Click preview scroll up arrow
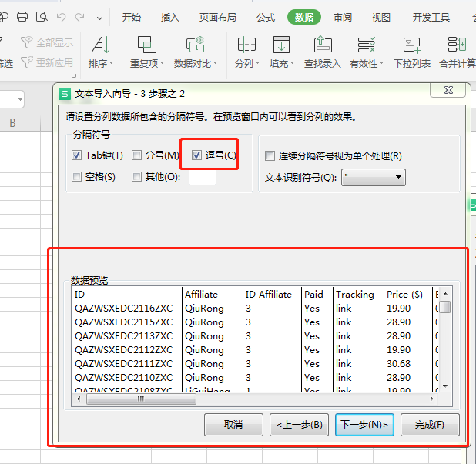Screen dimensions: 476x464 coord(445,294)
